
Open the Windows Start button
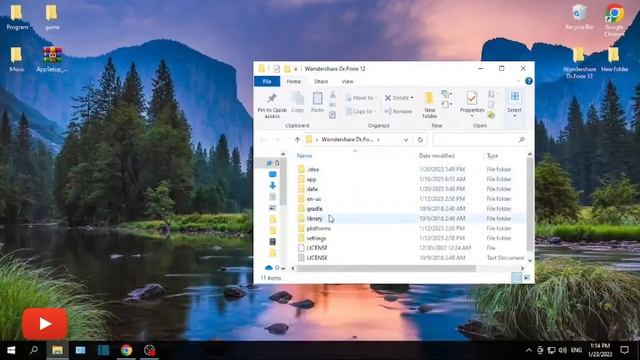[11, 350]
